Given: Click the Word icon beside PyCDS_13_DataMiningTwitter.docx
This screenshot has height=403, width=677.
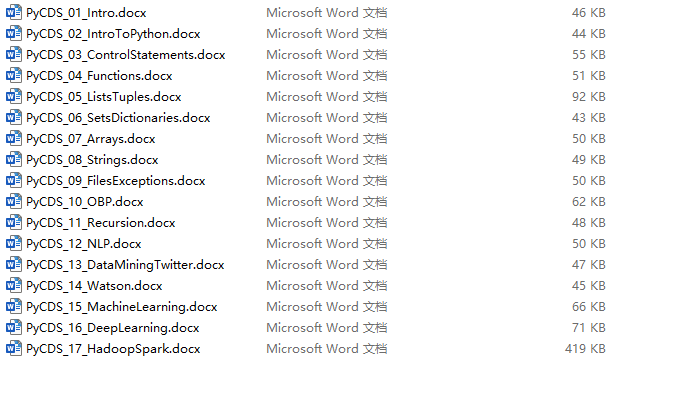Looking at the screenshot, I should click(13, 264).
